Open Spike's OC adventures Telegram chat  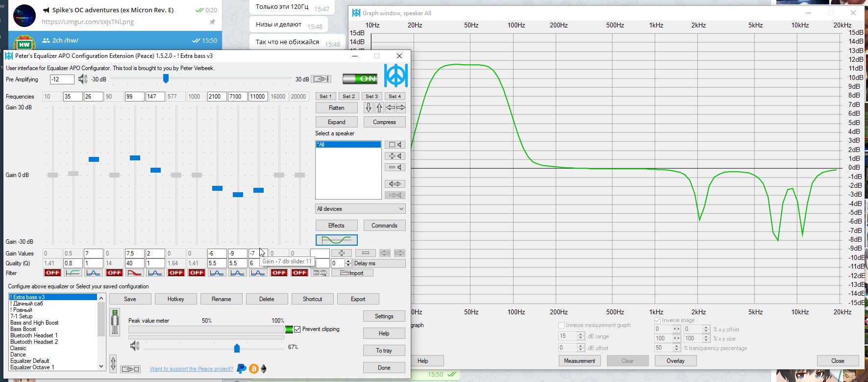pos(115,16)
